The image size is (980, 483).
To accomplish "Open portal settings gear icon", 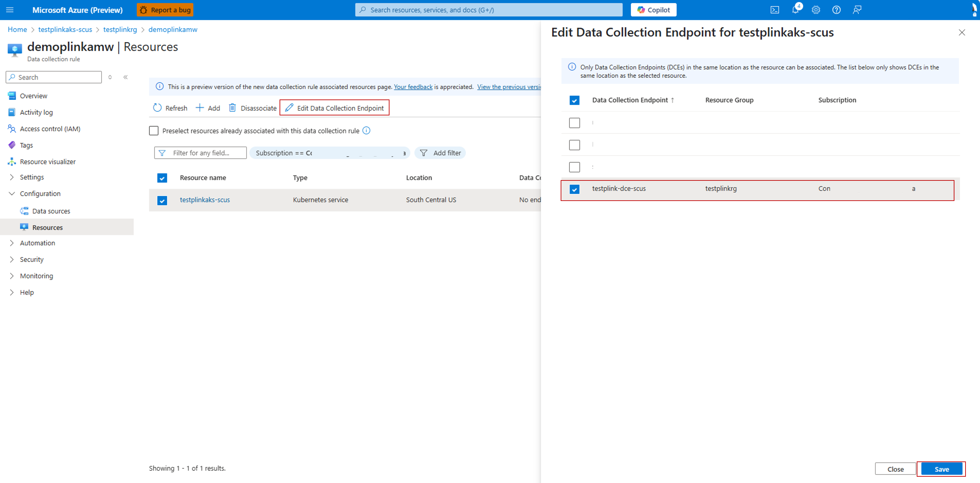I will coord(816,10).
